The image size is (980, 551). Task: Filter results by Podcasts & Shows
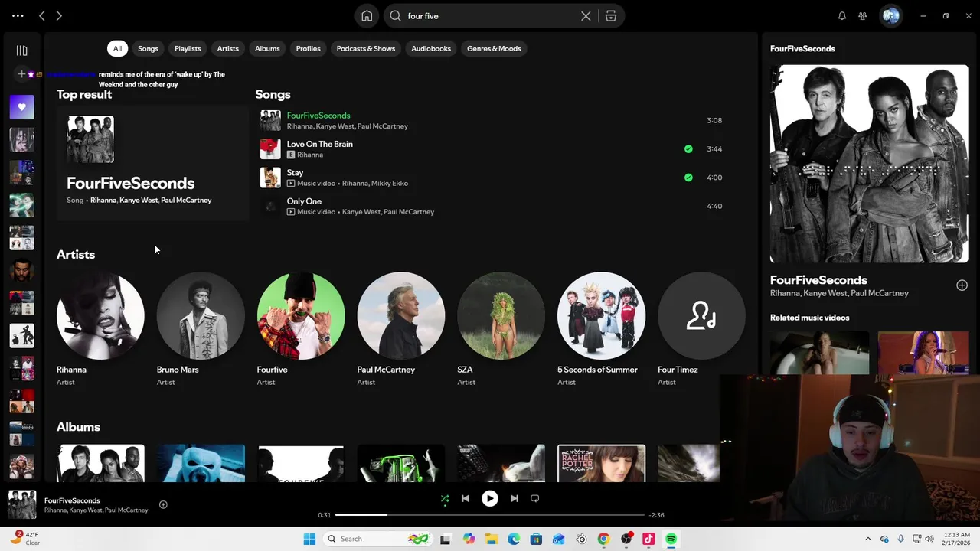[x=366, y=48]
